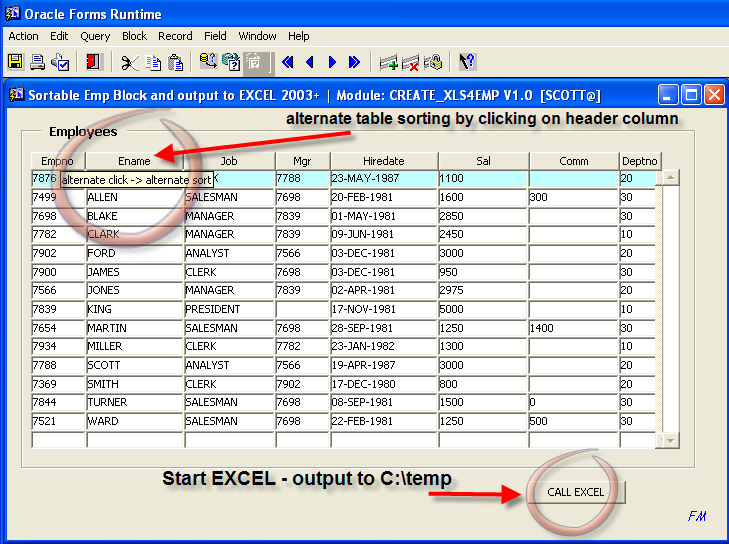This screenshot has height=544, width=729.
Task: Sort by the Ename column header
Action: 134,161
